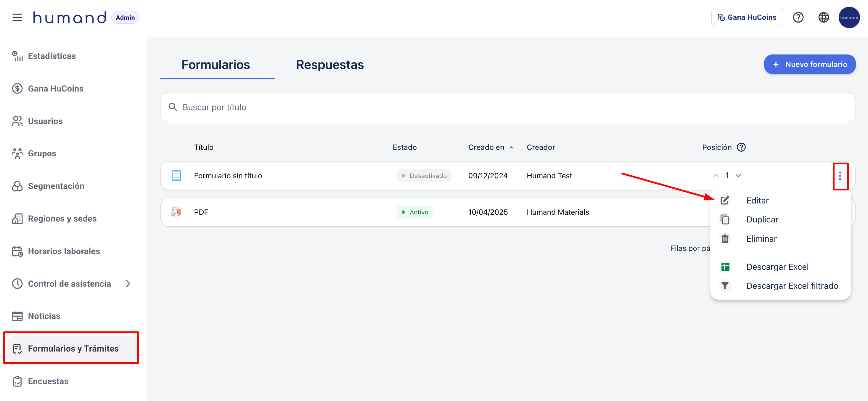Move form position down with chevron
Image resolution: width=868 pixels, height=401 pixels.
click(x=738, y=176)
